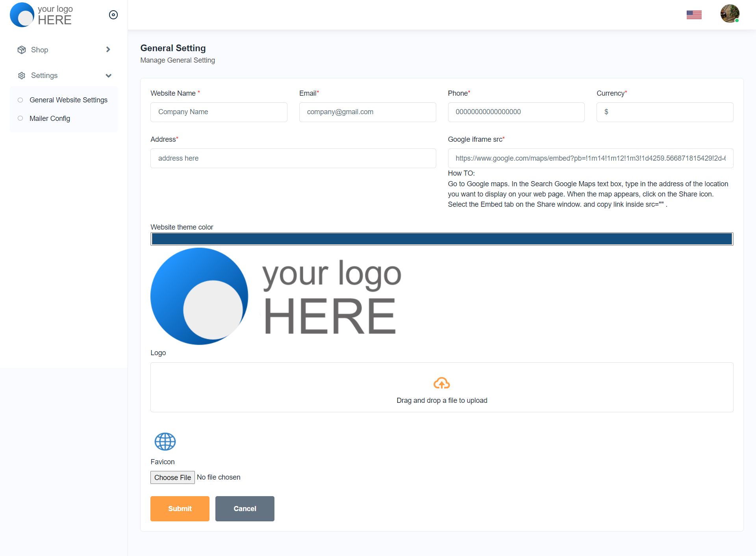756x556 pixels.
Task: Click the globe favicon preview image
Action: point(165,441)
